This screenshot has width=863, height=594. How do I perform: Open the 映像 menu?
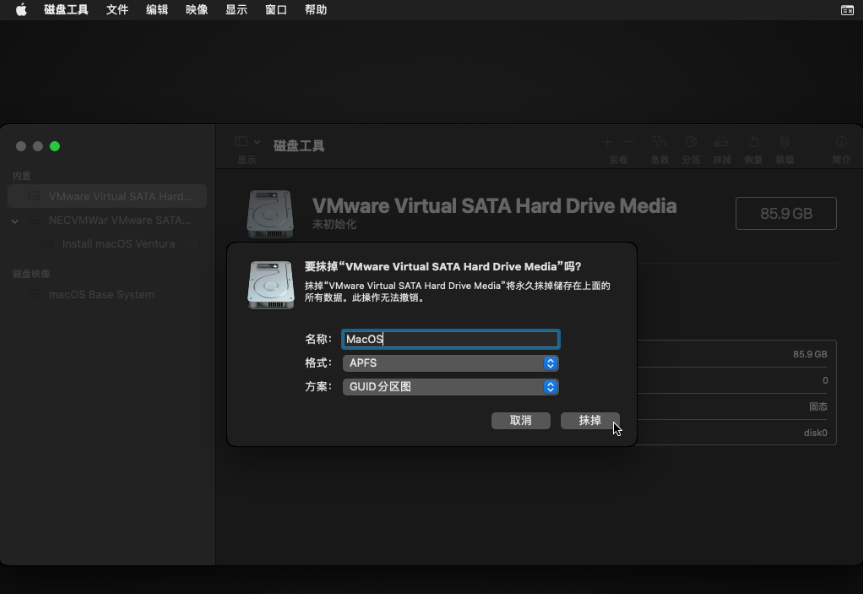pyautogui.click(x=197, y=10)
